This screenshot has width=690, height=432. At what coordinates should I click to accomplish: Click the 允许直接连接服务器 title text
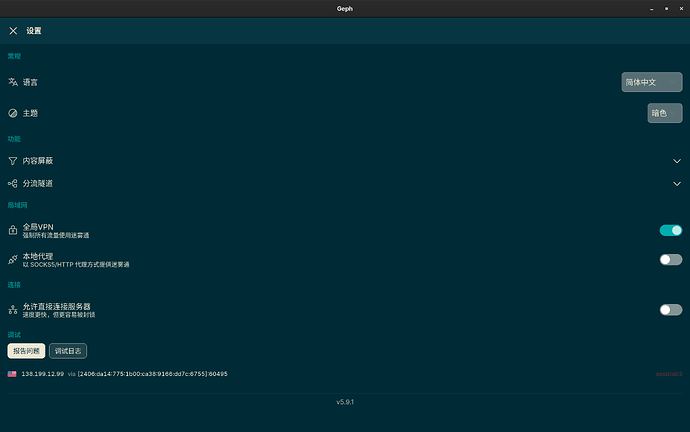pyautogui.click(x=56, y=307)
